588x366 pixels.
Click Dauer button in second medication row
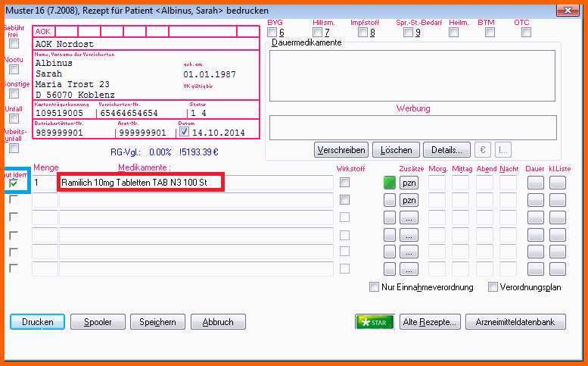coord(535,200)
